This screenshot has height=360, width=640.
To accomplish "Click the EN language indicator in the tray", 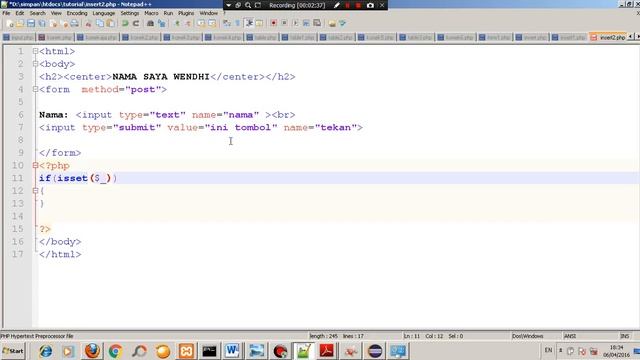I will pyautogui.click(x=548, y=350).
